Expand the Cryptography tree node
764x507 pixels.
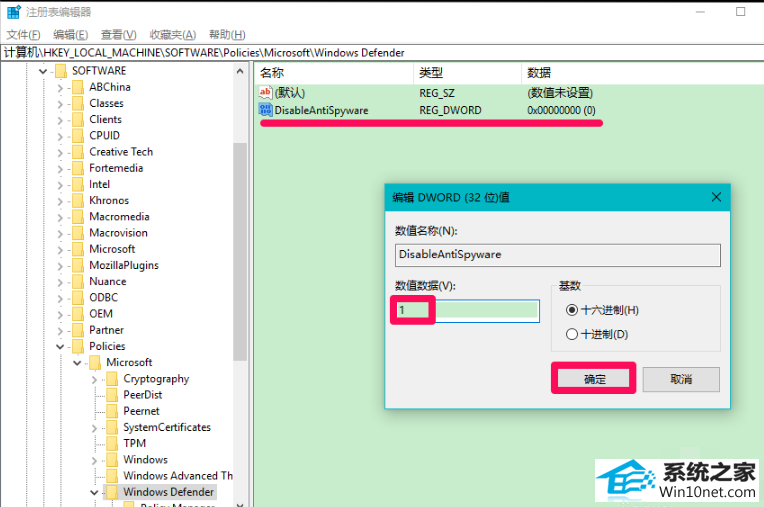94,379
